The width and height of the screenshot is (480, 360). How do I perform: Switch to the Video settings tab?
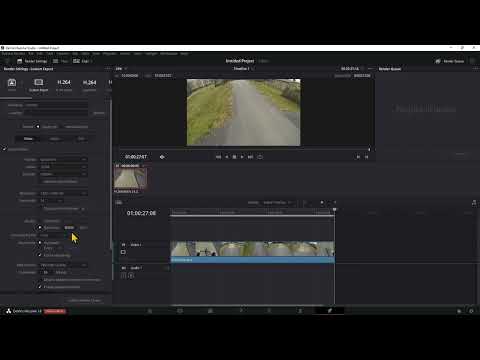tap(28, 139)
